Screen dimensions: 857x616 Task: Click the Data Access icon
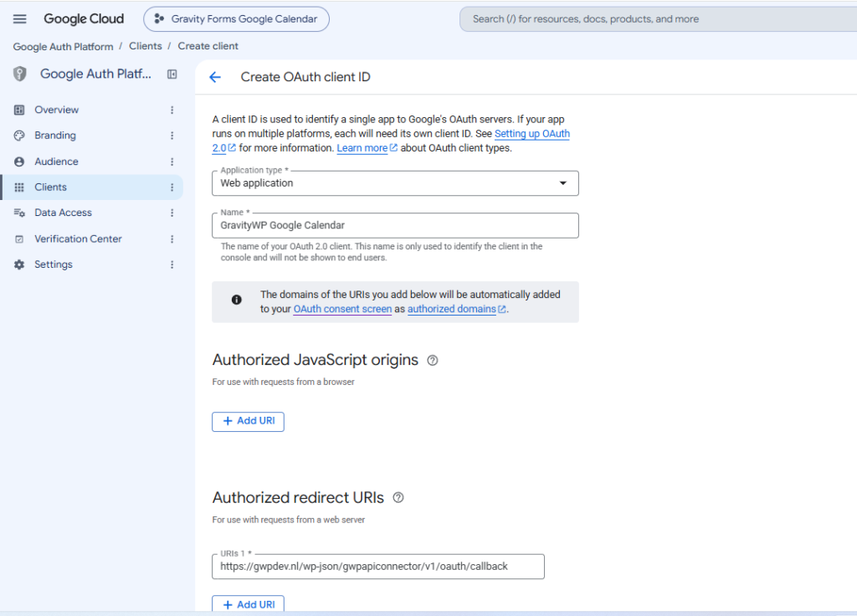(x=19, y=213)
